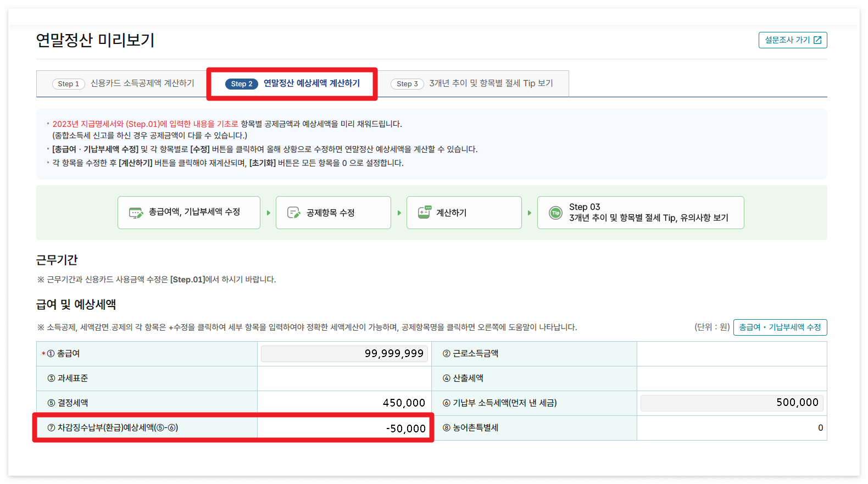Click the ③ 과세표준 label
This screenshot has width=868, height=484.
[68, 379]
